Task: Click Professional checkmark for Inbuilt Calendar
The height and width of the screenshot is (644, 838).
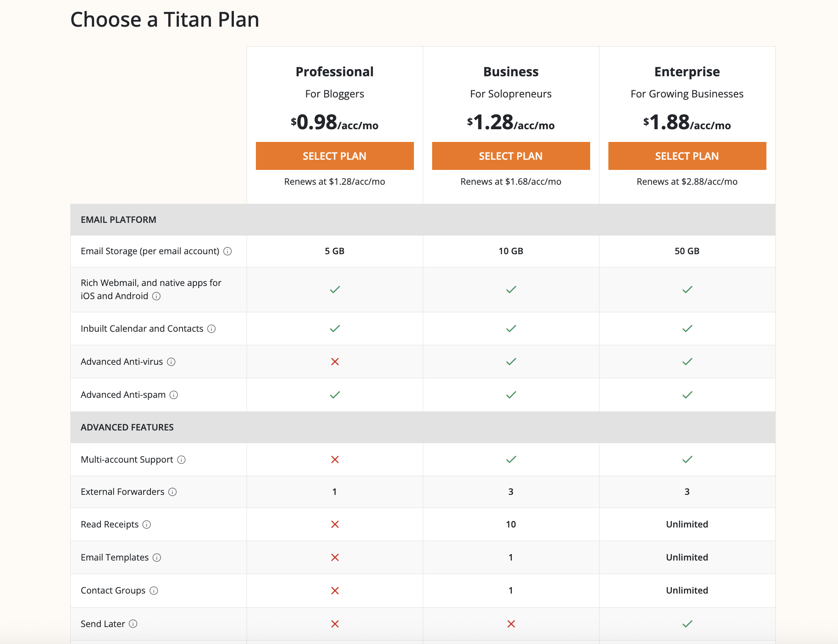Action: (x=335, y=328)
